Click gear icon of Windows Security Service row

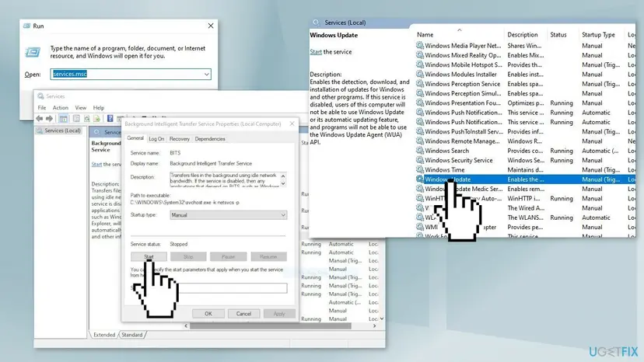pyautogui.click(x=419, y=160)
